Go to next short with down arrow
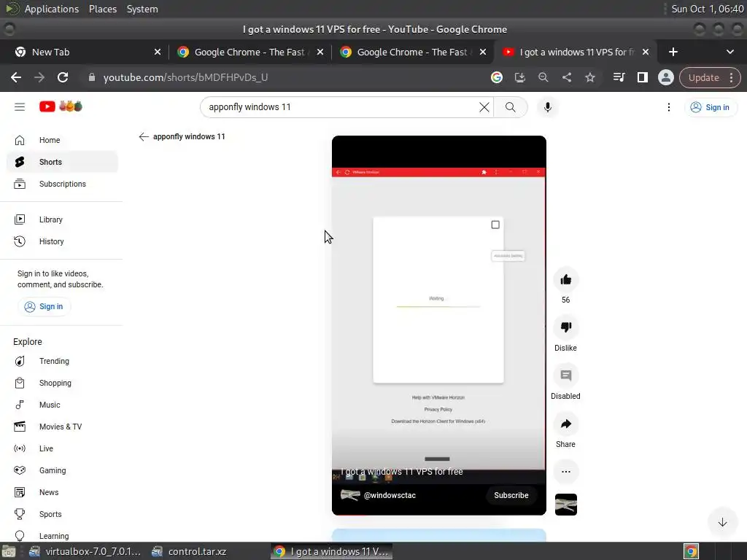Screen dimensions: 747x560 tap(722, 522)
